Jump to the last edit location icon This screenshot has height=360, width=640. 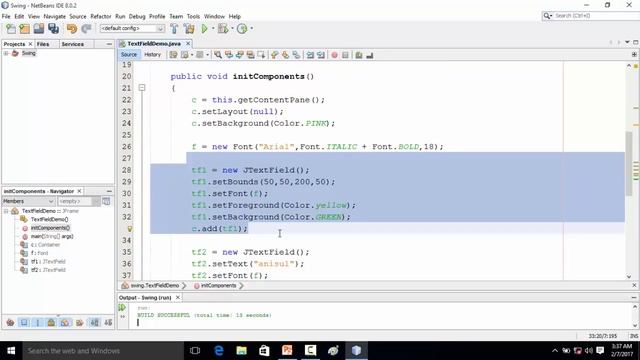173,55
